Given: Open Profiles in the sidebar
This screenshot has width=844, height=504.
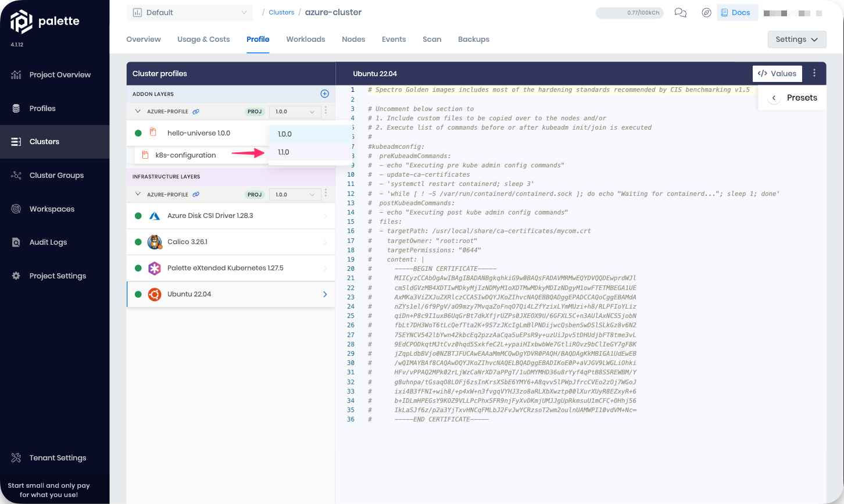Looking at the screenshot, I should [55, 109].
